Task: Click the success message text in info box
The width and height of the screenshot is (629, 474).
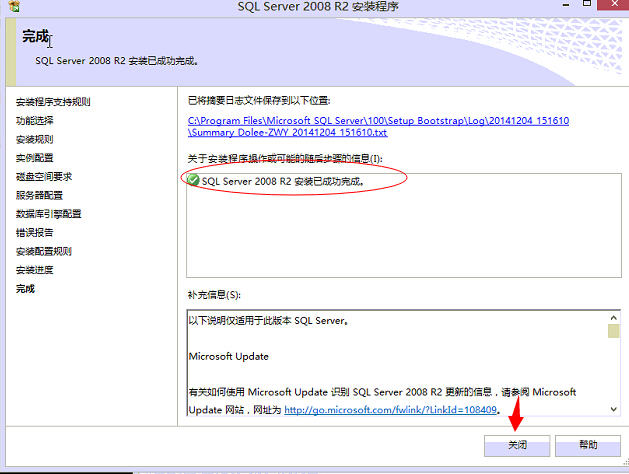Action: pyautogui.click(x=283, y=181)
